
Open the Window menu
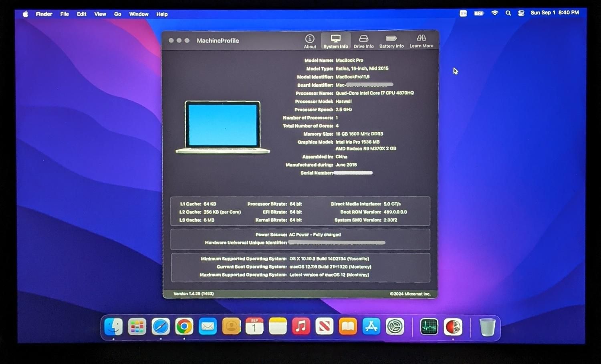click(x=139, y=14)
